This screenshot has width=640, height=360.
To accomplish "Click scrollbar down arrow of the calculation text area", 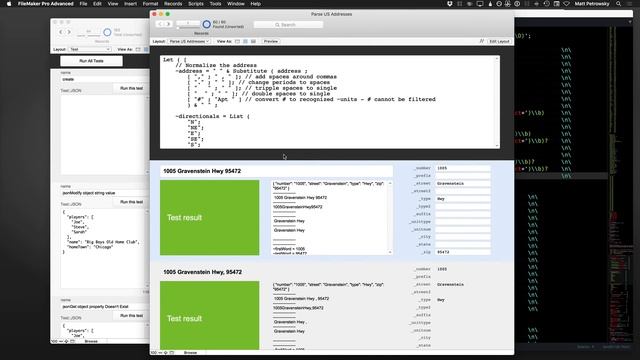I will click(497, 146).
